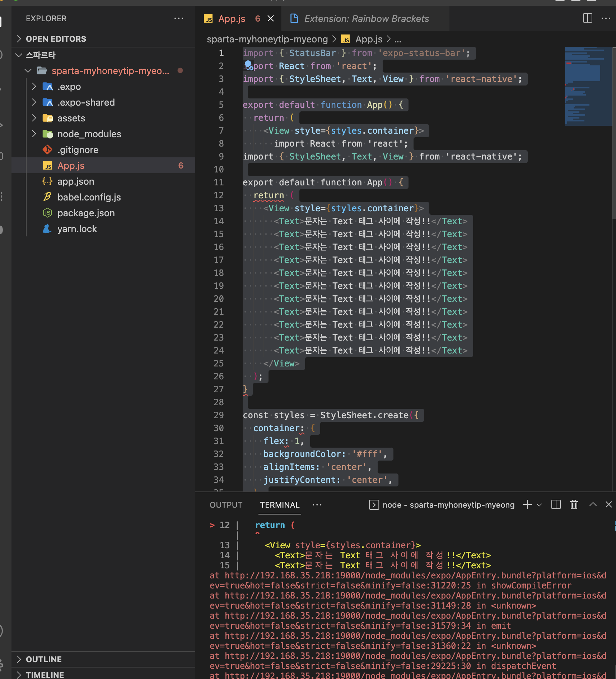Maximize the terminal panel size
The width and height of the screenshot is (616, 679).
(593, 504)
